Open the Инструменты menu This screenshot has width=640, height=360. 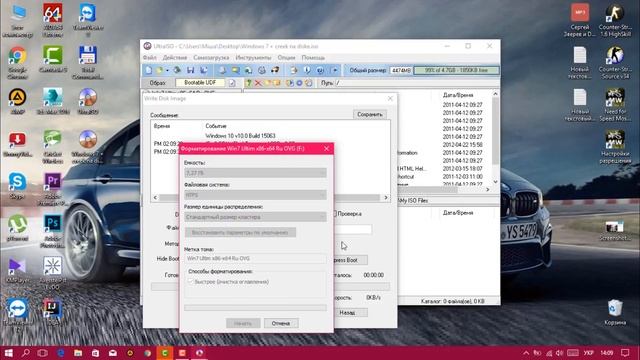[253, 58]
